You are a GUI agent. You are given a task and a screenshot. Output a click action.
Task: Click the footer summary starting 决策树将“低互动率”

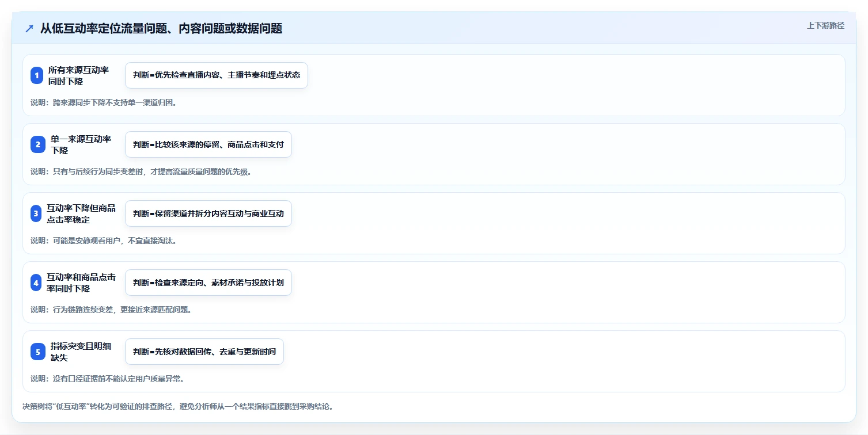(178, 406)
